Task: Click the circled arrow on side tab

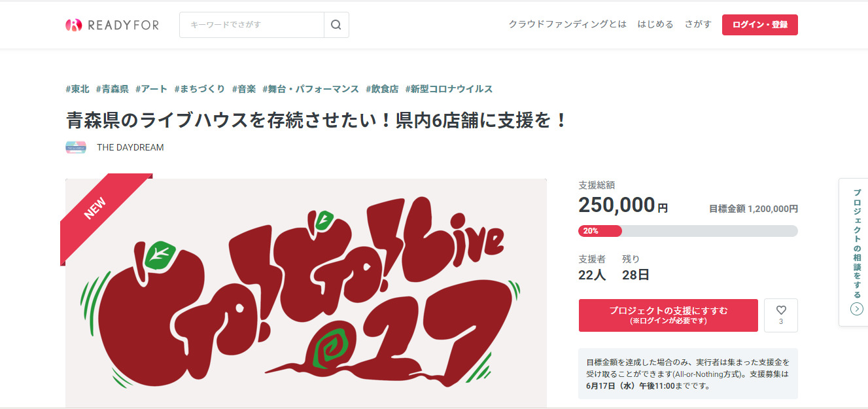Action: click(856, 309)
